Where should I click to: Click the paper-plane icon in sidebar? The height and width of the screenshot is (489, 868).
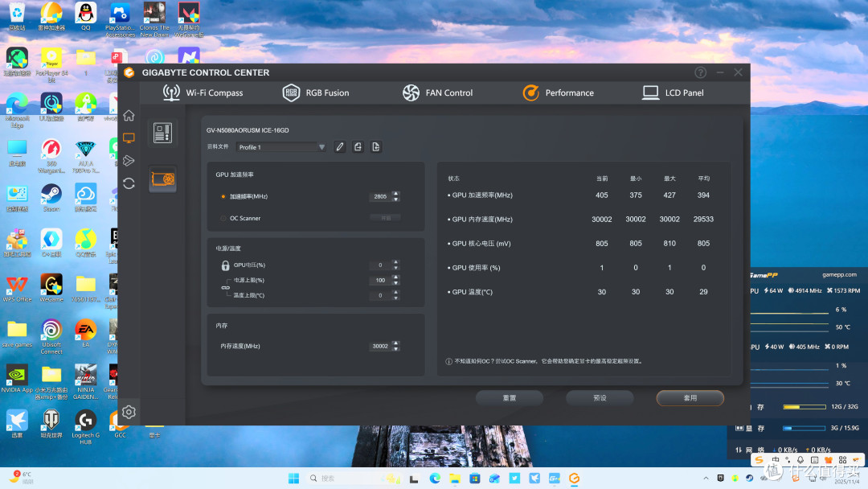(x=129, y=161)
